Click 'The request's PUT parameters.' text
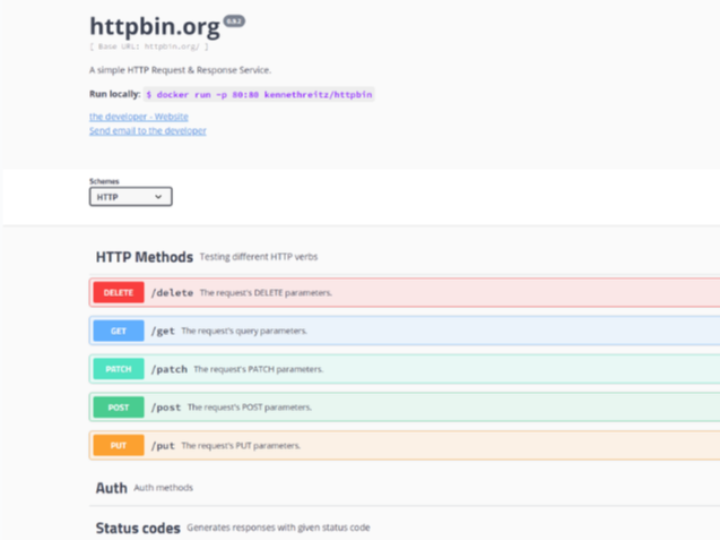This screenshot has height=540, width=720. coord(241,445)
